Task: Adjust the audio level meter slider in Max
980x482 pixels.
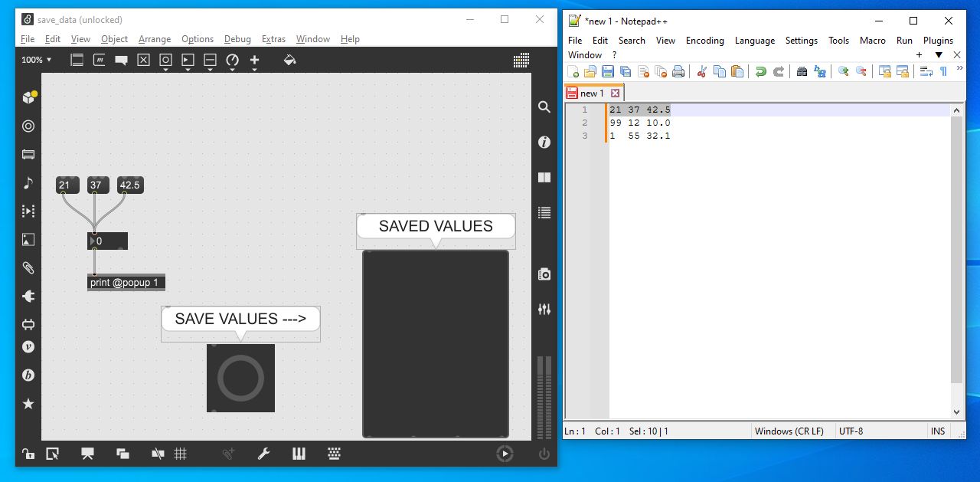Action: point(544,396)
